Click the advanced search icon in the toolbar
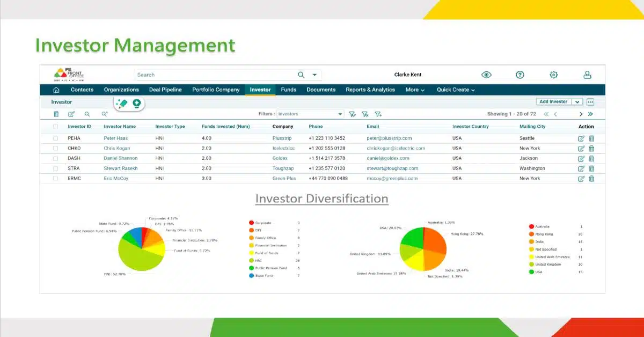 tap(105, 114)
